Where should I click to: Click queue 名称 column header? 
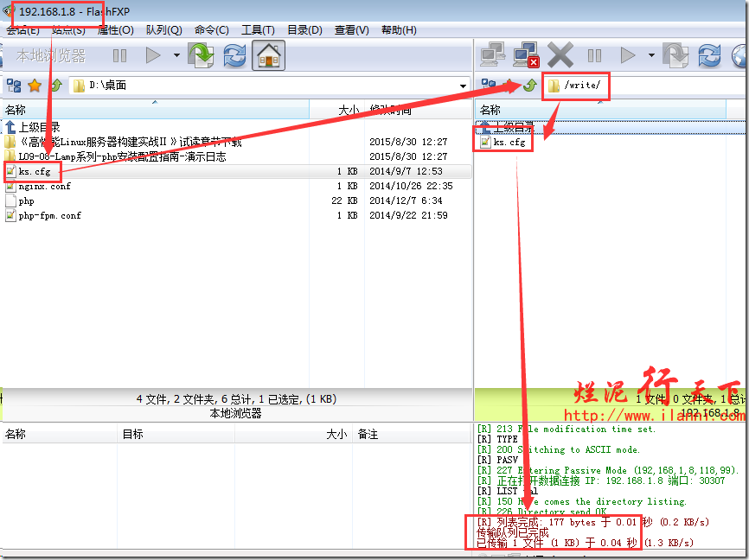coord(60,434)
